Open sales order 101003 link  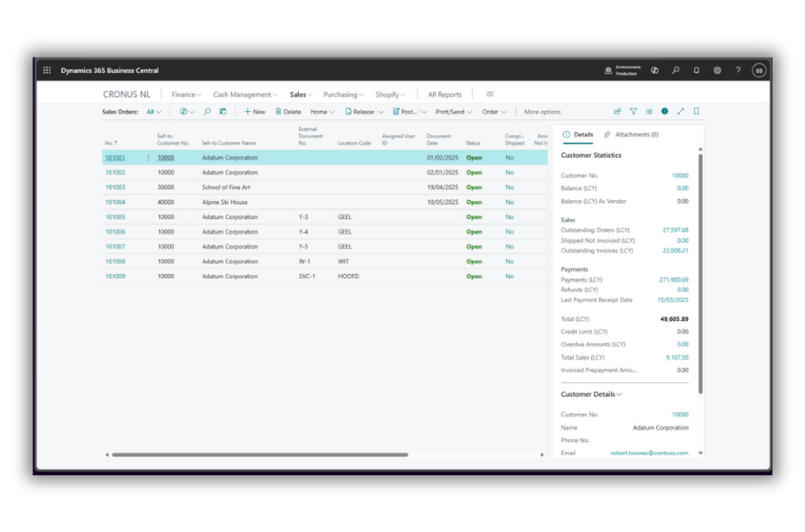pos(115,188)
